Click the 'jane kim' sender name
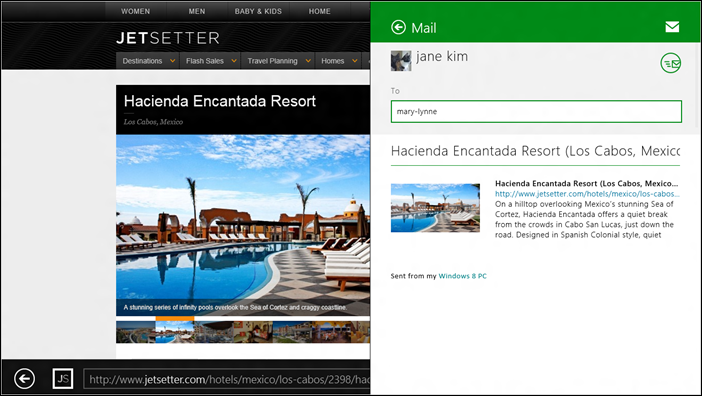 [x=442, y=56]
